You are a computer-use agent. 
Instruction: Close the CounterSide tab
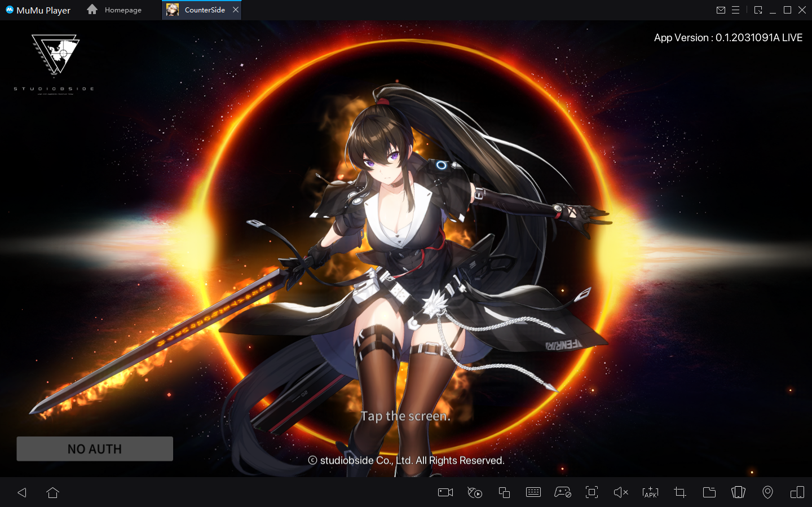pos(236,10)
